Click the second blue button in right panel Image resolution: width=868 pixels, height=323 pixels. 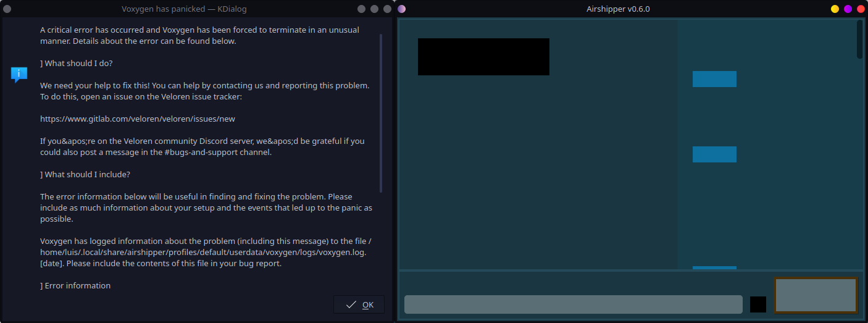coord(714,154)
